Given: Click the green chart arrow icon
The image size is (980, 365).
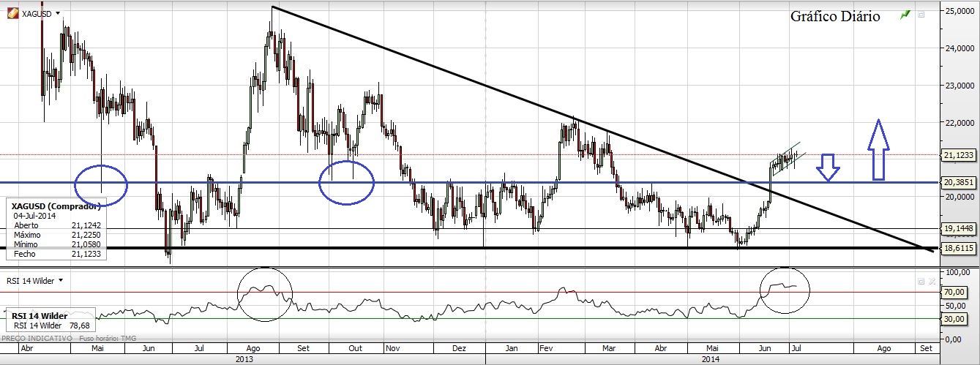Looking at the screenshot, I should 907,14.
